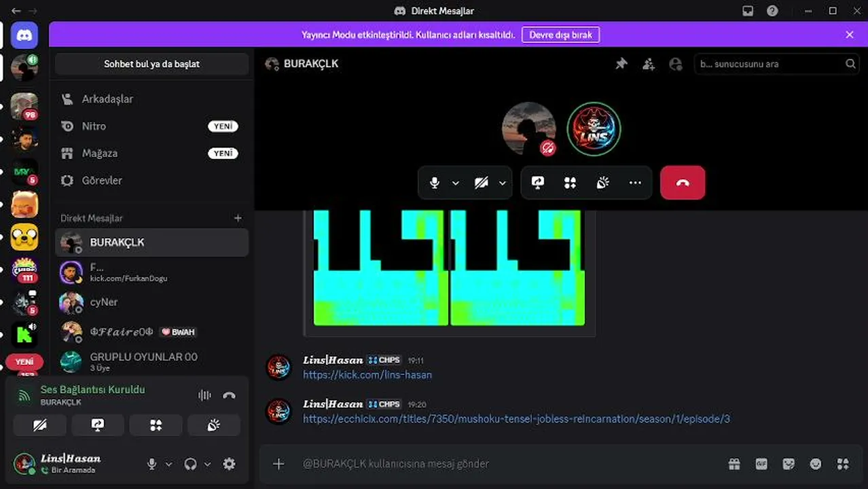Open Arkadaşlar tab
The width and height of the screenshot is (868, 489).
(151, 99)
